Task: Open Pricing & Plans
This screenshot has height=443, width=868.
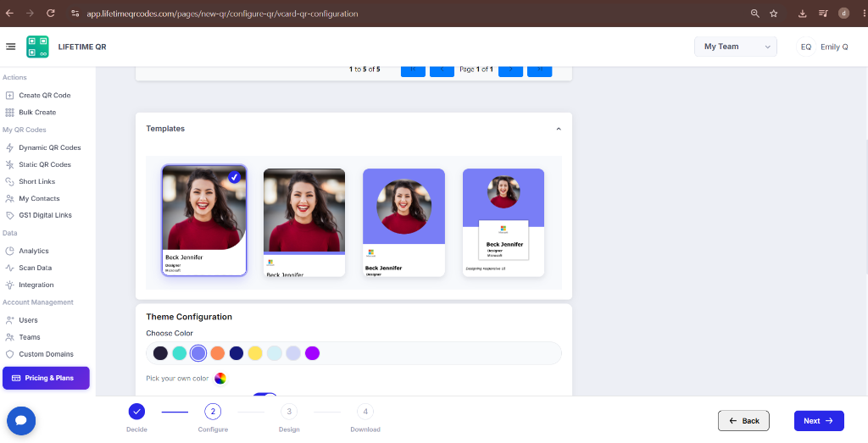Action: tap(46, 379)
